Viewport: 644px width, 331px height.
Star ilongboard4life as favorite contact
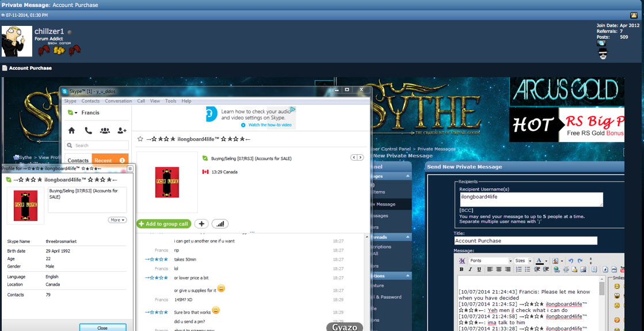pyautogui.click(x=140, y=139)
